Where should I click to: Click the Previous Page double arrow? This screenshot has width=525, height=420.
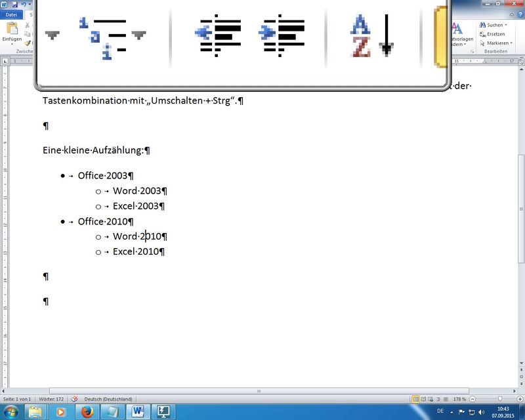(521, 370)
